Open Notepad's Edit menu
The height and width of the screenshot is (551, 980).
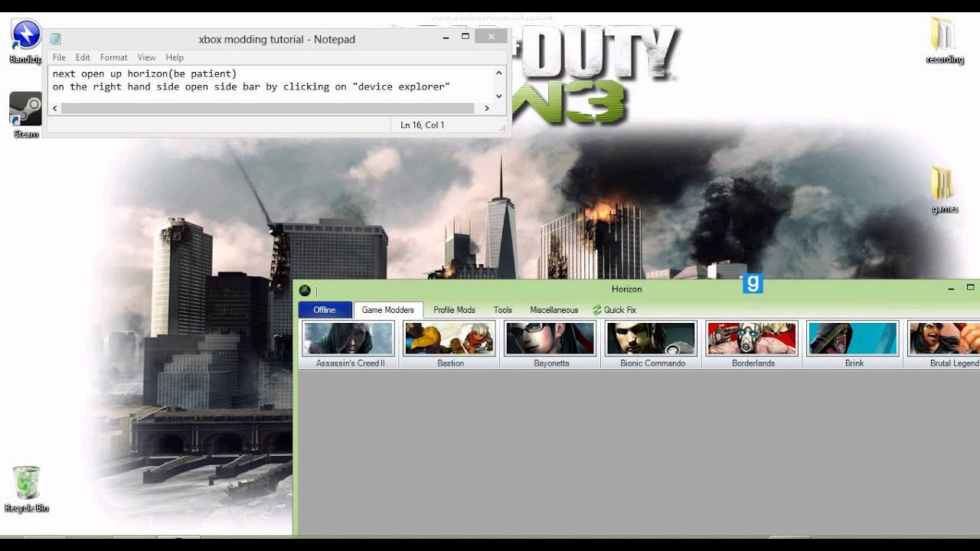(83, 57)
